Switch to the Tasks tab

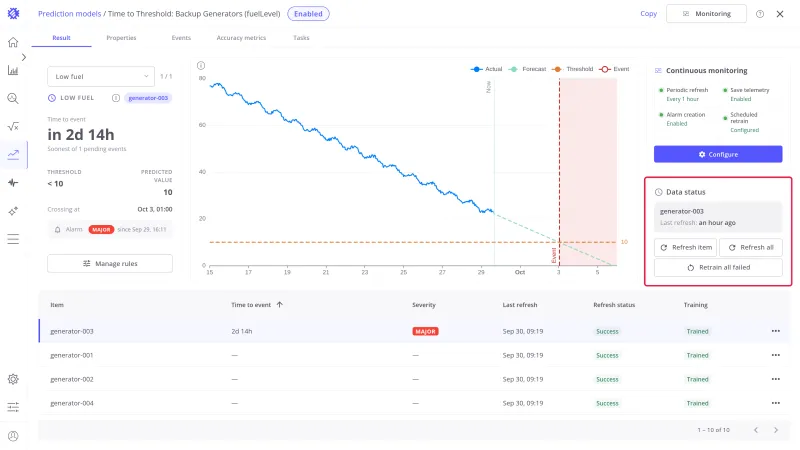(x=301, y=38)
